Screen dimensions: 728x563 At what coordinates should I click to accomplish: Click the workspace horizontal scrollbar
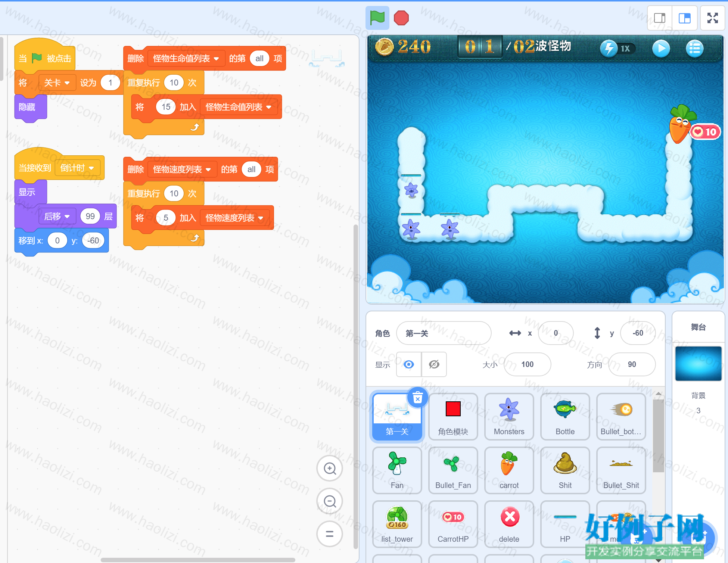point(198,560)
